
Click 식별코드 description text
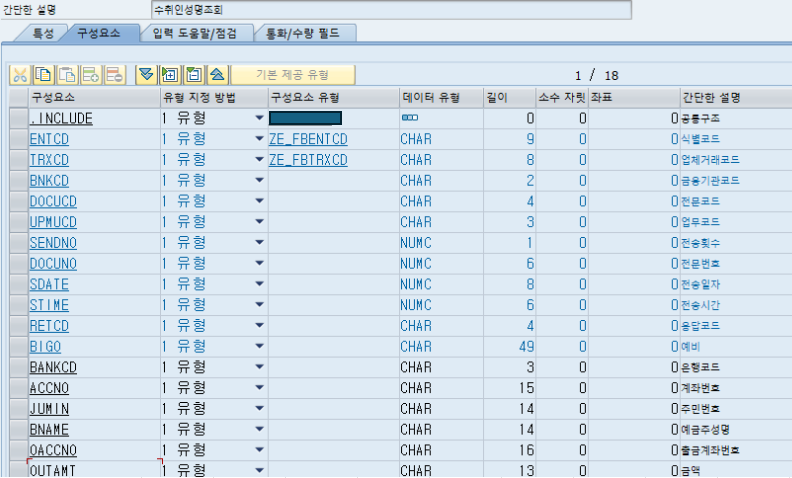700,139
